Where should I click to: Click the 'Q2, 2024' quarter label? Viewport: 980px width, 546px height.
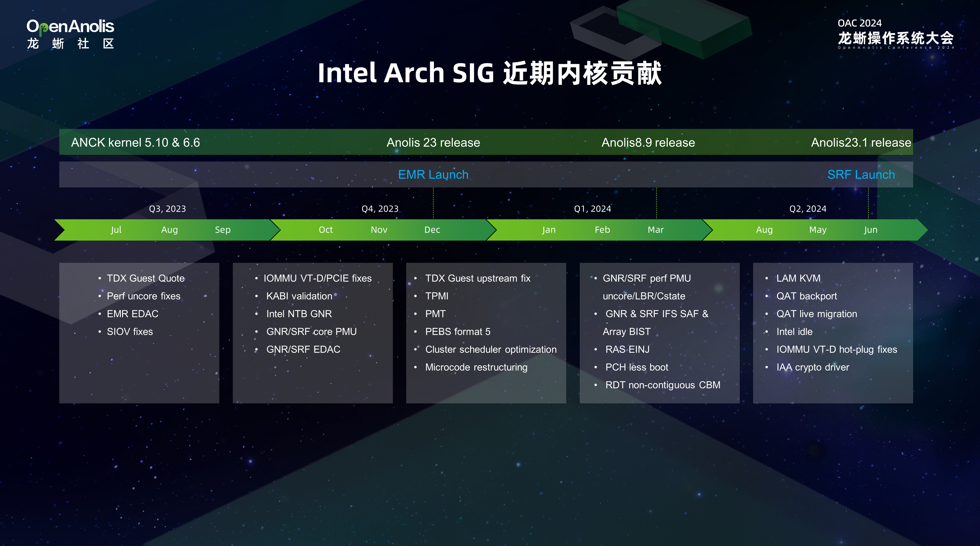coord(808,209)
